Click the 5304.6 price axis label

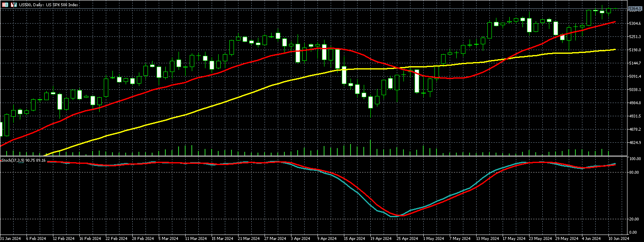pyautogui.click(x=634, y=24)
